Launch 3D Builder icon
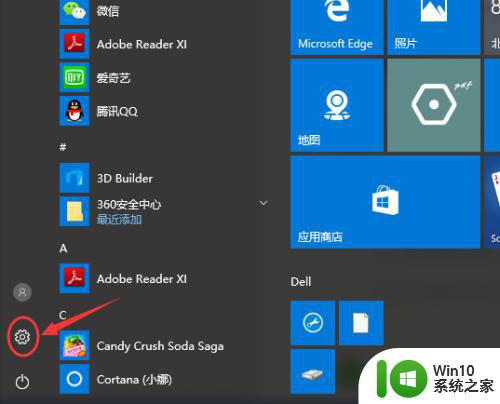 click(74, 178)
